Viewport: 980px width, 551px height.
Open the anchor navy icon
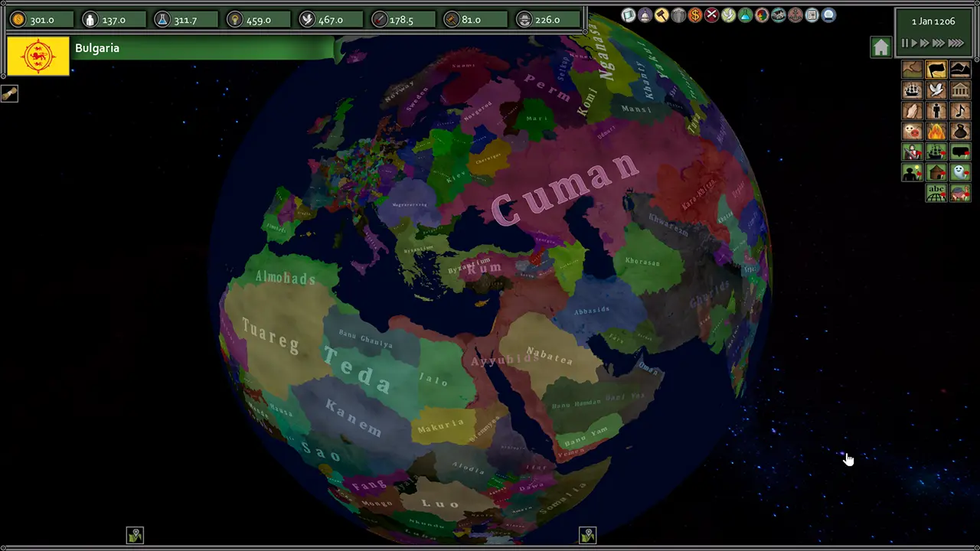(x=795, y=15)
